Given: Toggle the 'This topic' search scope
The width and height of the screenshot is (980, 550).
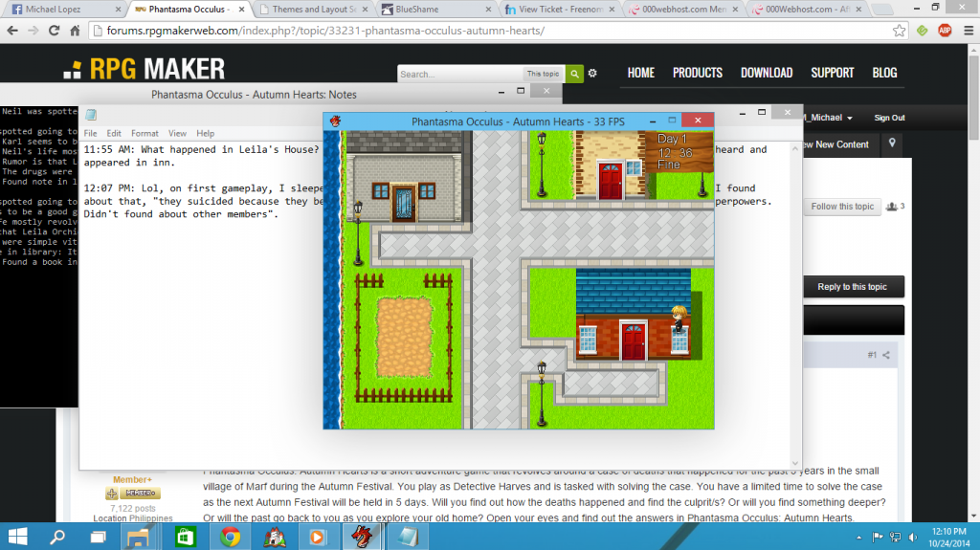Looking at the screenshot, I should [543, 74].
